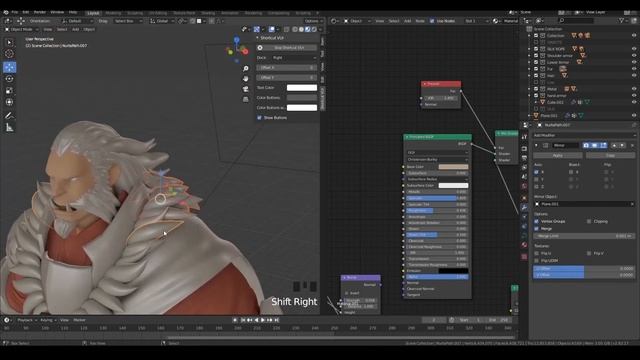640x360 pixels.
Task: Open the Add menu in 3D viewport header
Action: tap(76, 29)
